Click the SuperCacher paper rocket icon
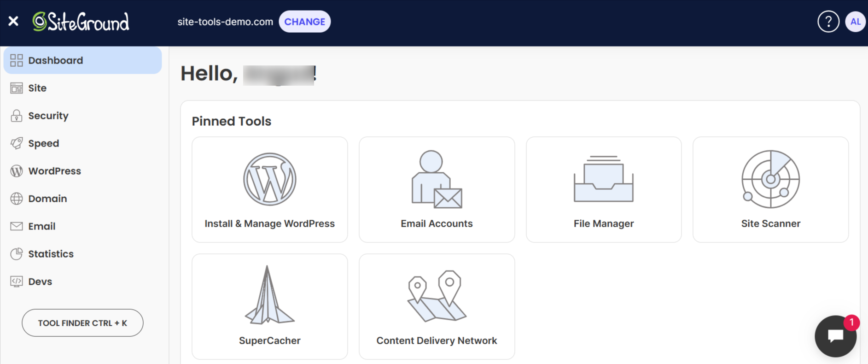Screen dimensions: 868x364 [x=270, y=295]
